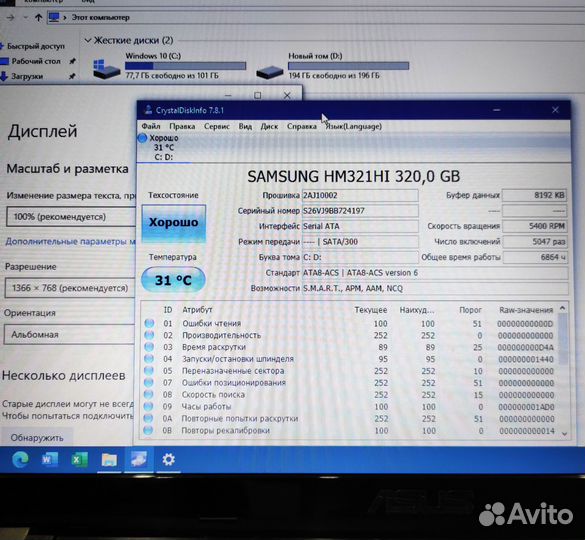Viewport: 585px width, 540px height.
Task: Click the Число включений value 5047 раз
Action: point(535,241)
